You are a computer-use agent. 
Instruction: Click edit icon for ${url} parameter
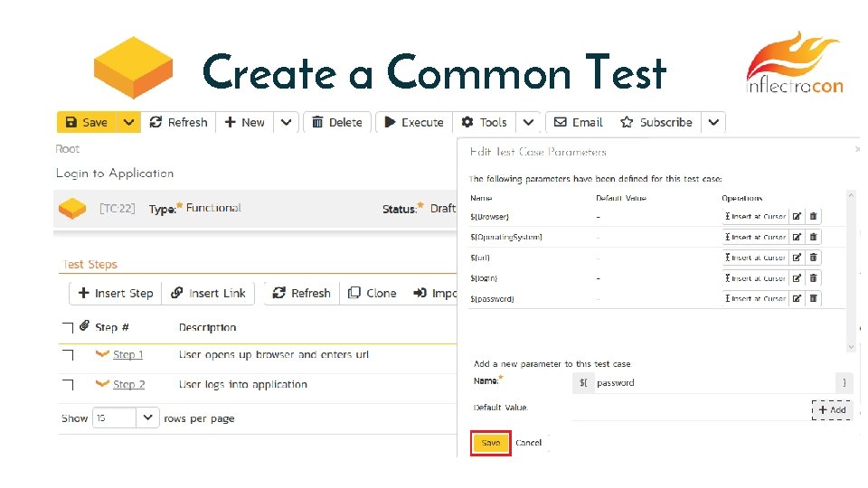click(797, 258)
